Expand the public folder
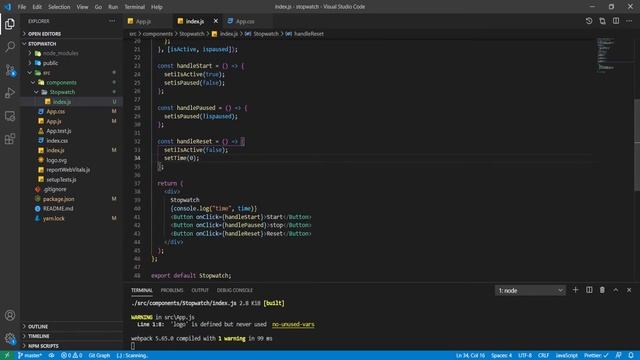The height and width of the screenshot is (360, 640). coord(72,63)
